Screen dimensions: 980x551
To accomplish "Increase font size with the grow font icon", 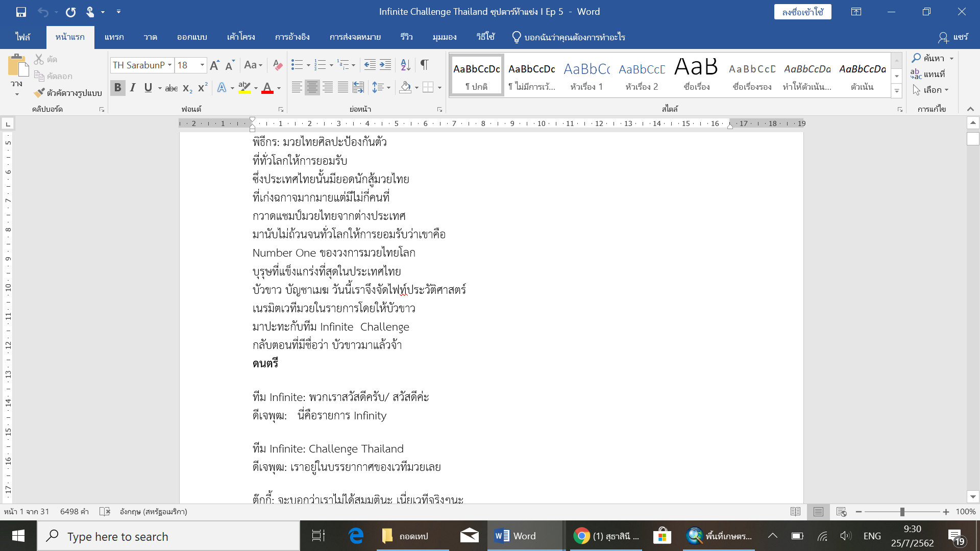I will (x=215, y=65).
